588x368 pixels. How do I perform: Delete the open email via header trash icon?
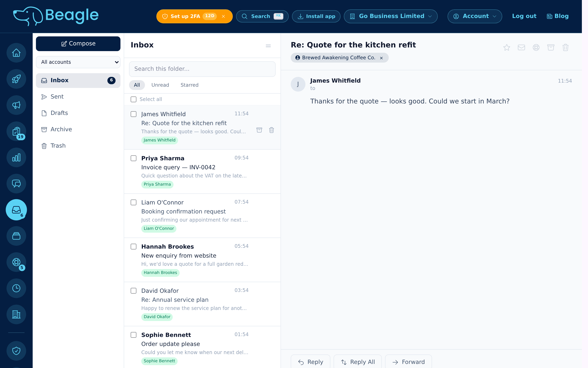(565, 47)
